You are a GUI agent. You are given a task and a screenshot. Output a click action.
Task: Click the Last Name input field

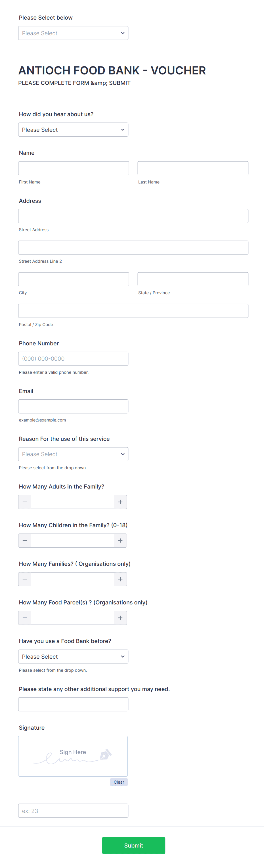[193, 168]
